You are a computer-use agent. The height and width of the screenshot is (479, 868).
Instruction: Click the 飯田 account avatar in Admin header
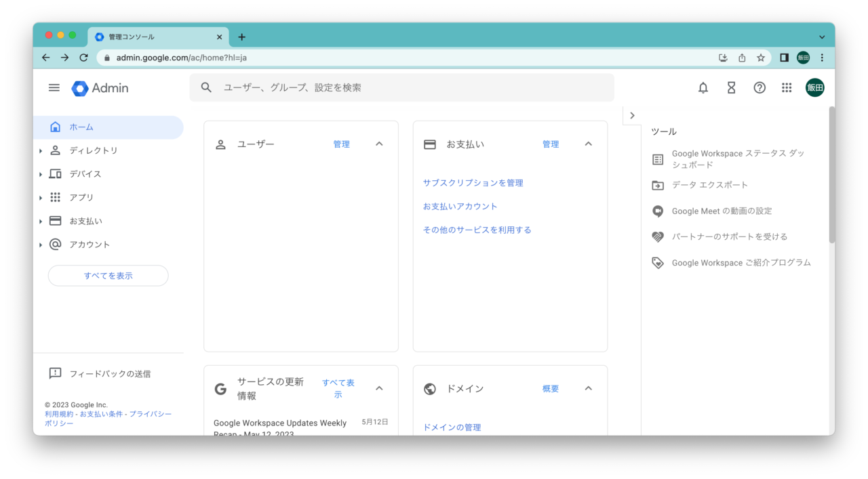pyautogui.click(x=814, y=87)
